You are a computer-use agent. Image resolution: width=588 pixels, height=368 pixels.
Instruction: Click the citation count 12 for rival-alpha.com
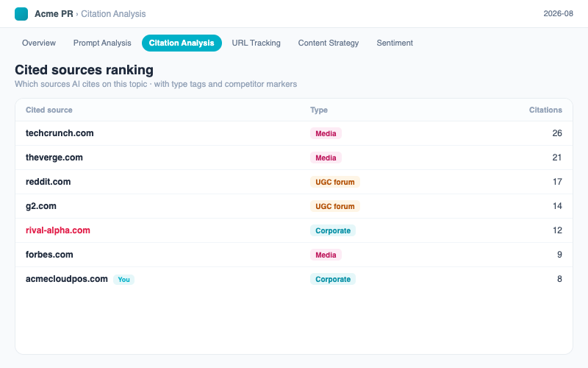click(557, 230)
